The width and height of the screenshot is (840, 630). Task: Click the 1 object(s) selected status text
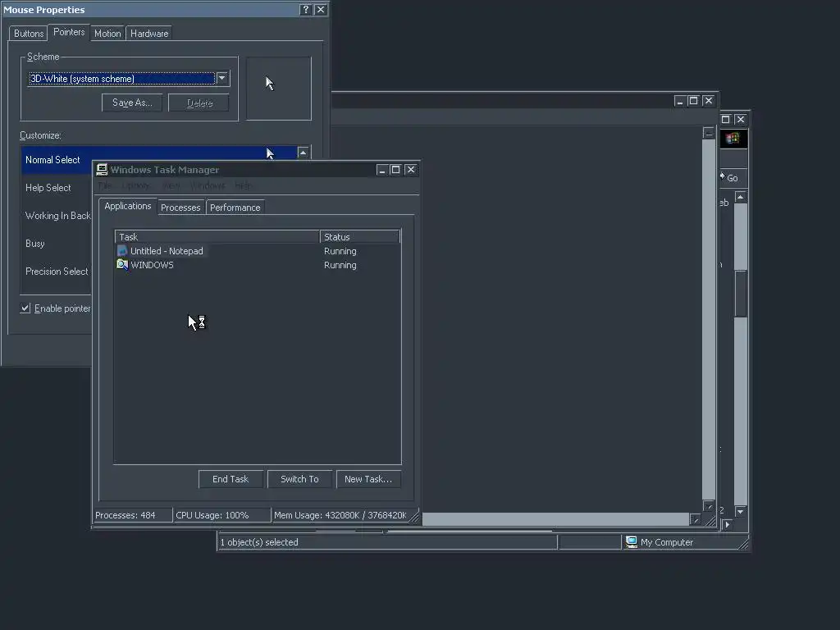(259, 542)
